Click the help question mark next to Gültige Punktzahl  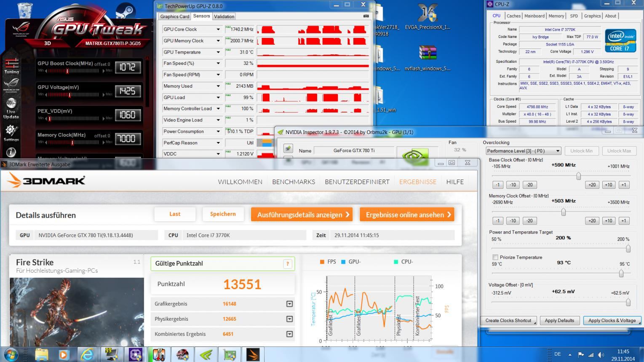point(288,264)
